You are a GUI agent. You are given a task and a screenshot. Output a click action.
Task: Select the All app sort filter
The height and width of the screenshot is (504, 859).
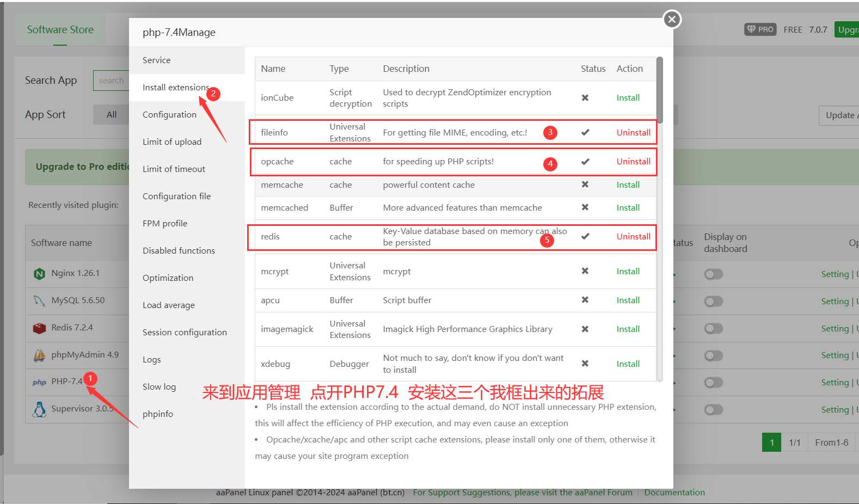pyautogui.click(x=112, y=115)
